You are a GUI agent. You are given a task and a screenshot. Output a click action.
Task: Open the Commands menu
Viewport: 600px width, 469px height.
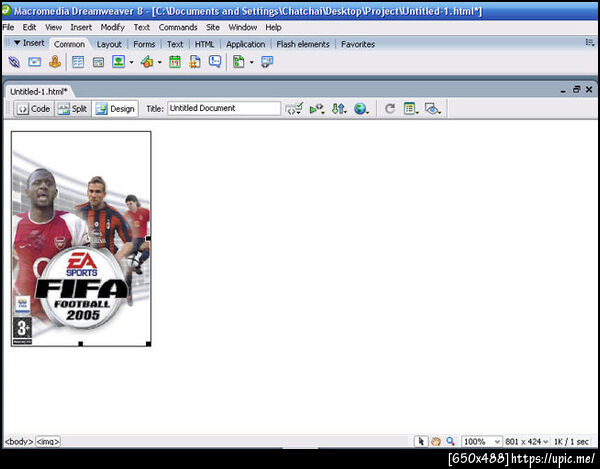tap(178, 27)
